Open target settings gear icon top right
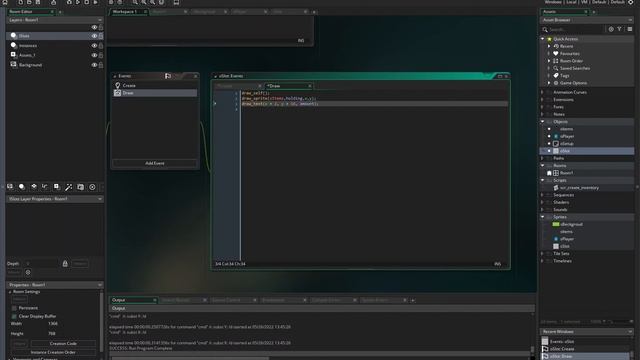The image size is (640, 360). [631, 2]
